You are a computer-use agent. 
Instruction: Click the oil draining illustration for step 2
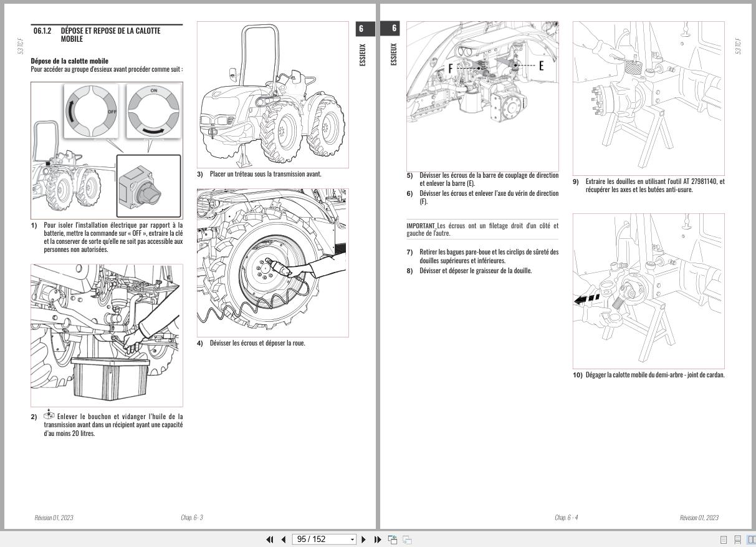click(107, 336)
